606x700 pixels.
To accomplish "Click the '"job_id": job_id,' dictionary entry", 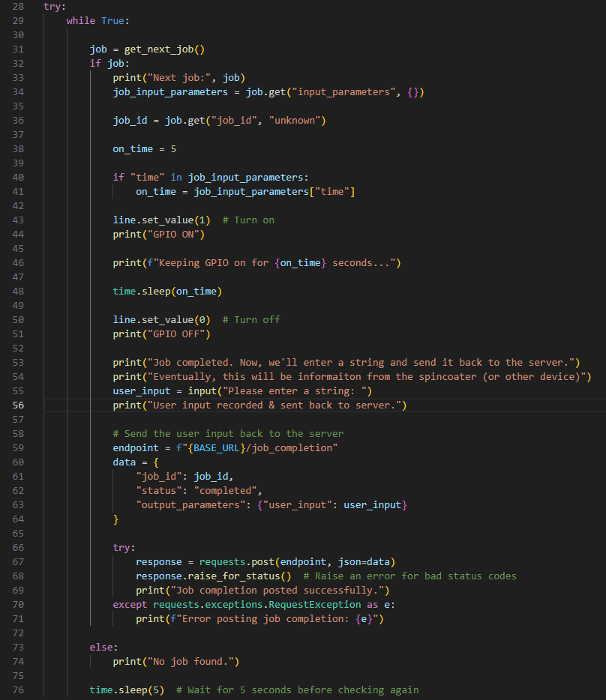I will (184, 477).
